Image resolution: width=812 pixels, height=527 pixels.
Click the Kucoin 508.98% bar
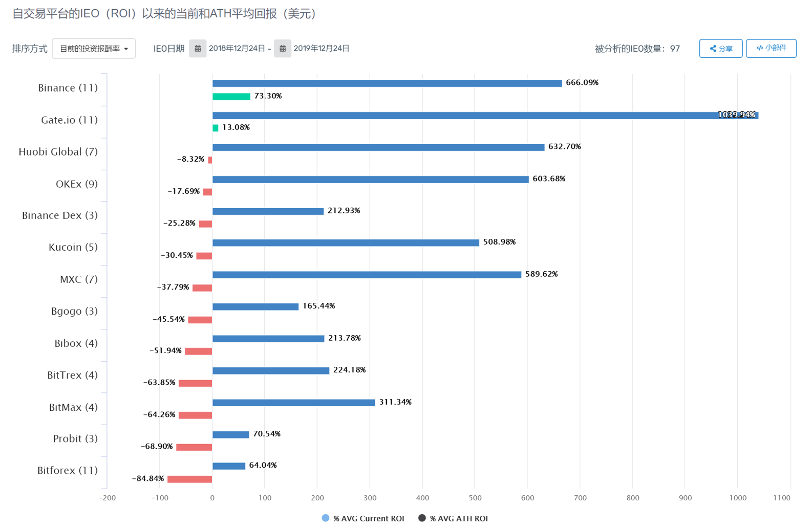coord(346,243)
